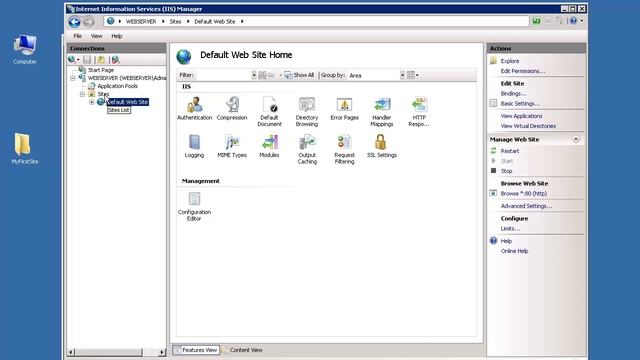Open the MIME Types feature
This screenshot has width=640, height=360.
click(232, 146)
